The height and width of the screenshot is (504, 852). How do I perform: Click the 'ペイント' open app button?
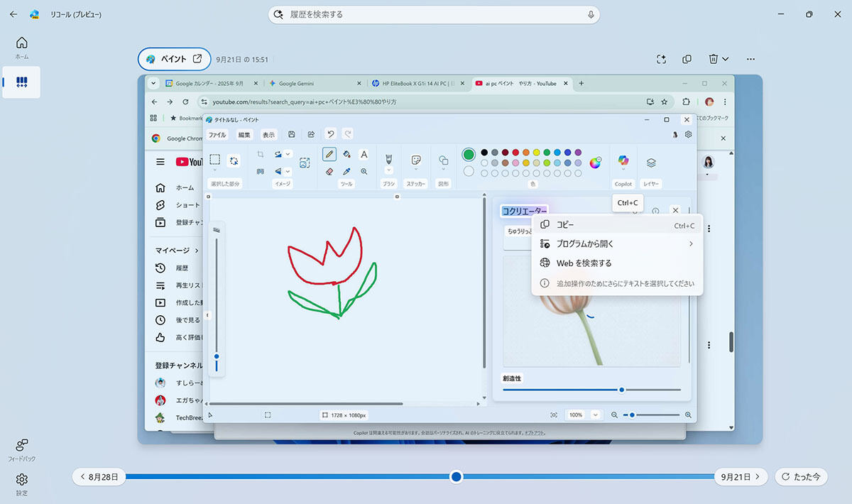[174, 60]
